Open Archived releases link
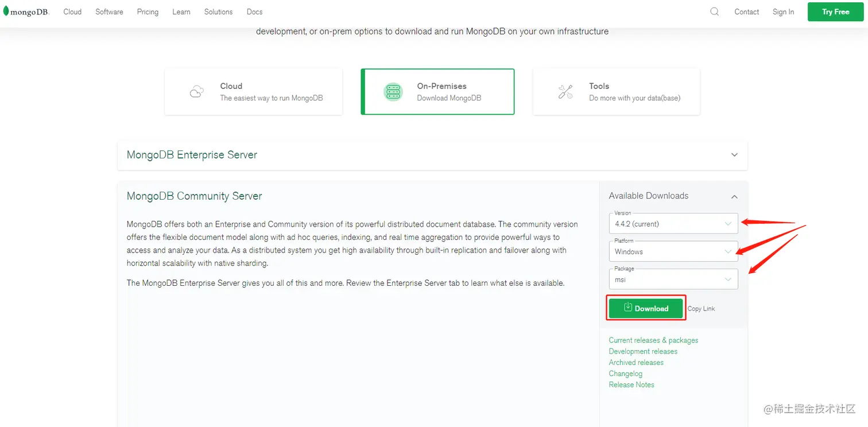868x427 pixels. coord(636,362)
